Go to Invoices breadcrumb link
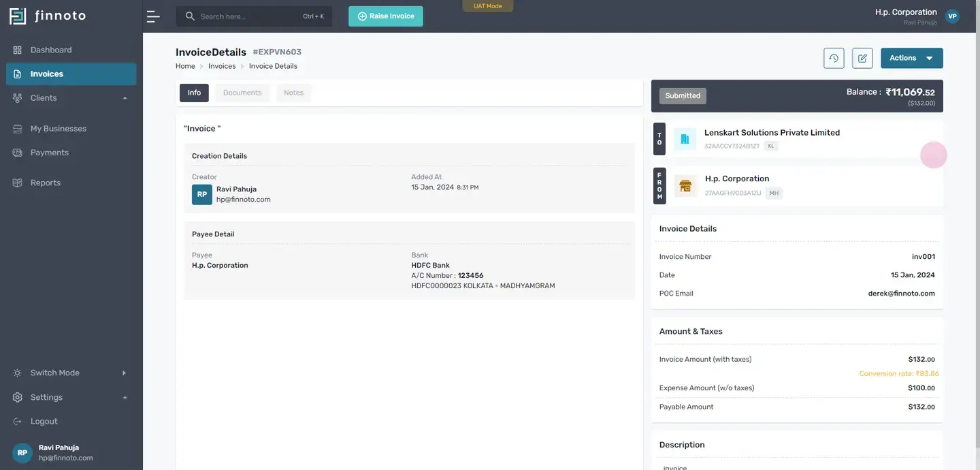 click(222, 66)
